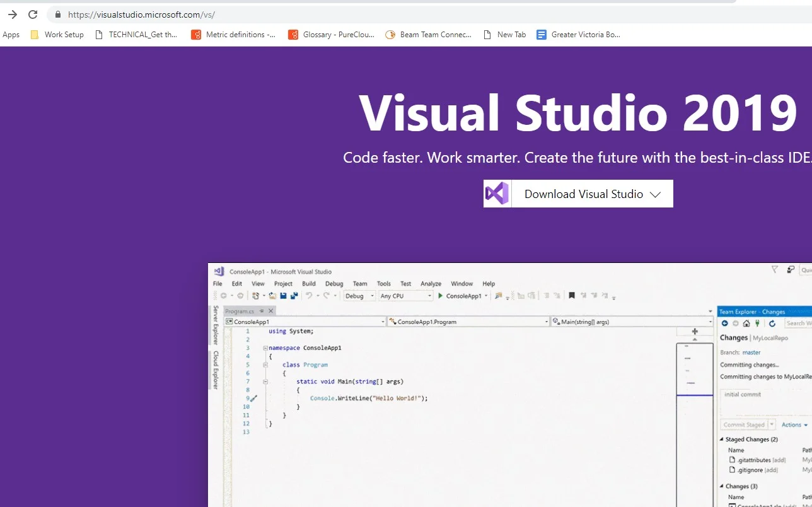Open the Analyze menu in Visual Studio

pos(431,284)
